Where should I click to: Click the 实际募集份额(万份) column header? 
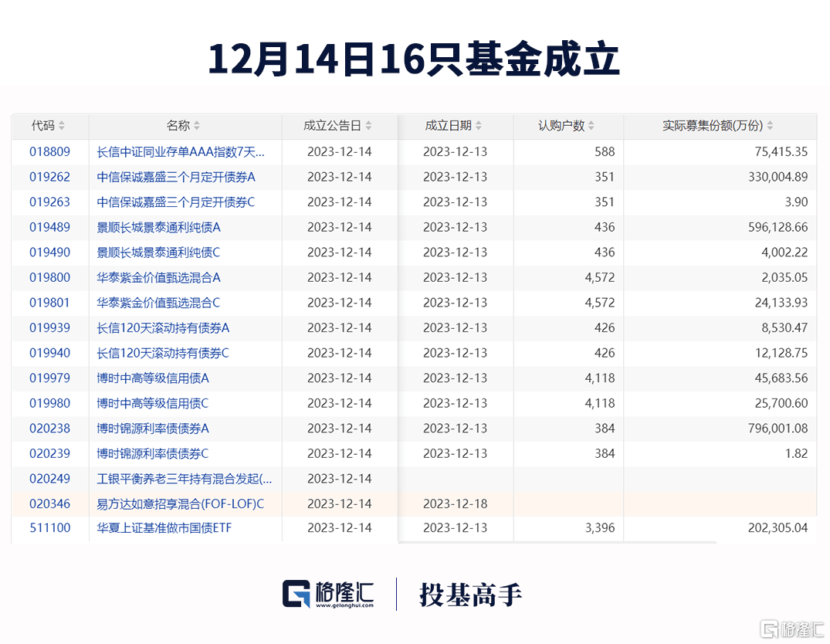[720, 126]
